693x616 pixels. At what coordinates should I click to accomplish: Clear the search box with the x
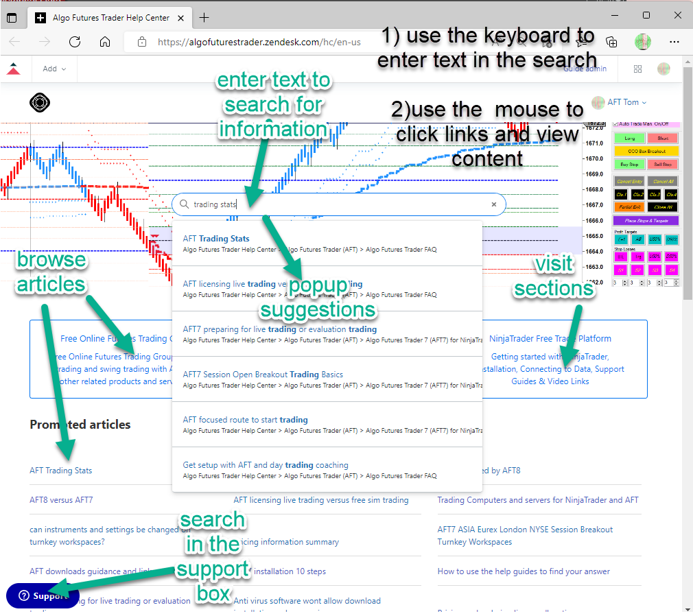(493, 204)
